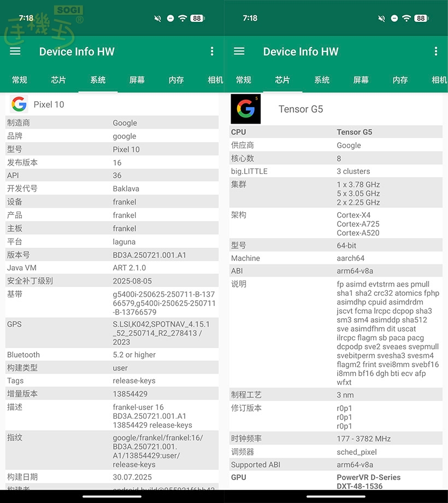
Task: Tap Device Info HW title in right screen
Action: pos(301,51)
